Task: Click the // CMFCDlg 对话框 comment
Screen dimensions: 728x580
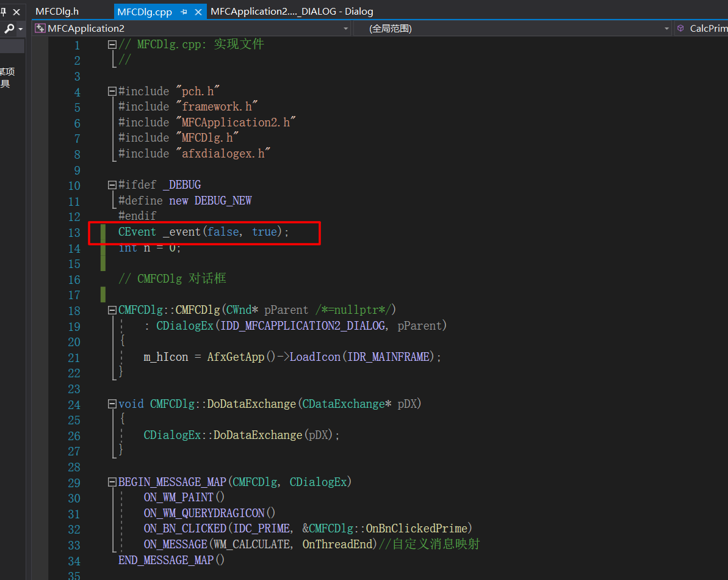Action: (x=172, y=278)
